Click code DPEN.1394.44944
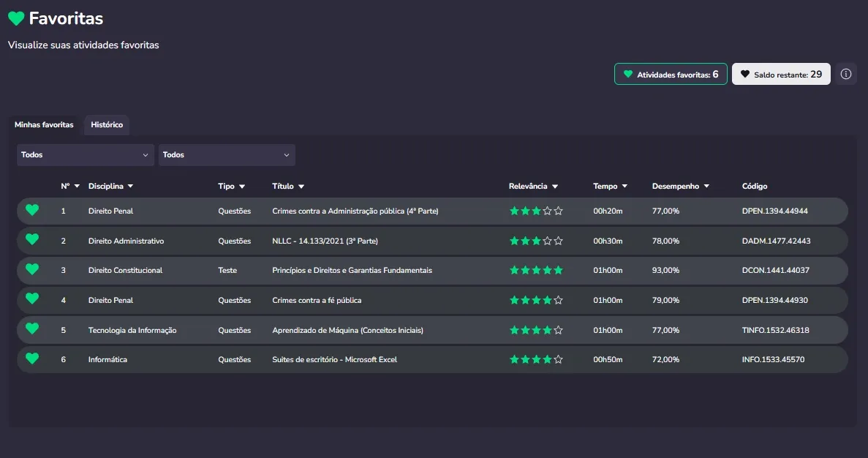The height and width of the screenshot is (458, 868). click(x=774, y=211)
